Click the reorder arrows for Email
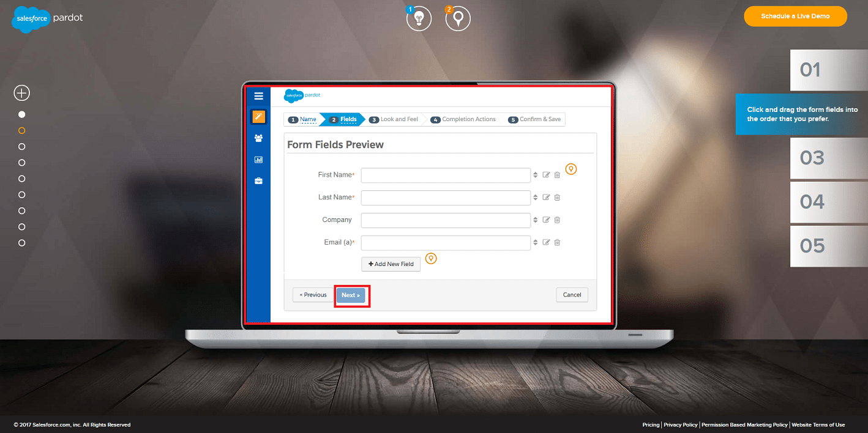The image size is (868, 433). tap(535, 243)
